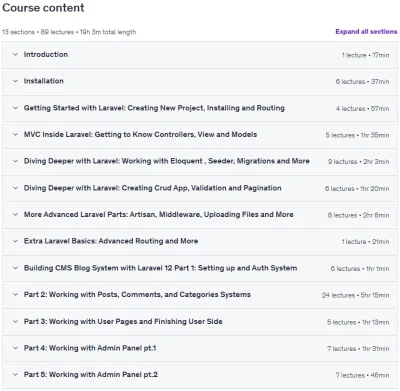Open the Getting Started with Laravel section
Screen dimensions: 400x391
click(200, 108)
